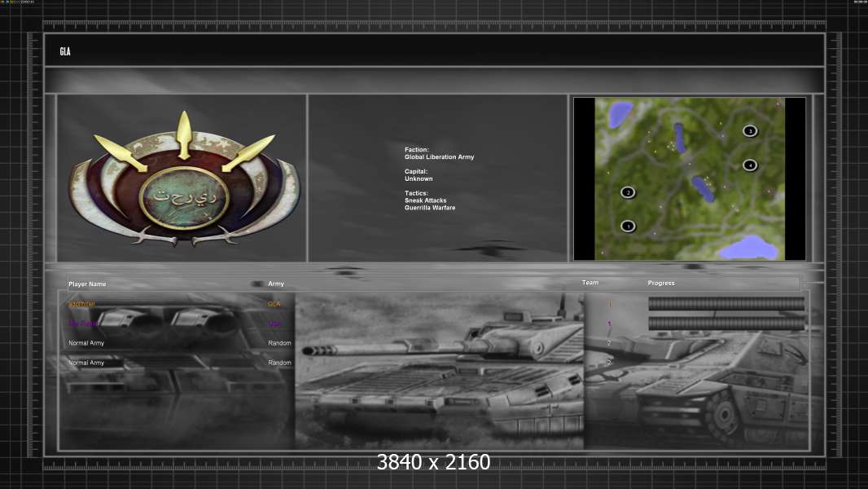Click the 'Team' column header
Image resolution: width=868 pixels, height=489 pixels.
pos(590,283)
